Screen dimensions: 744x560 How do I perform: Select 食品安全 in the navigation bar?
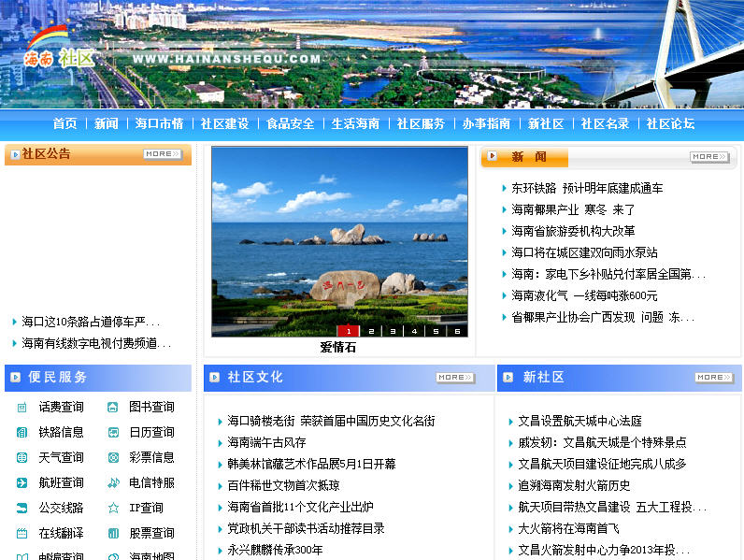click(291, 124)
